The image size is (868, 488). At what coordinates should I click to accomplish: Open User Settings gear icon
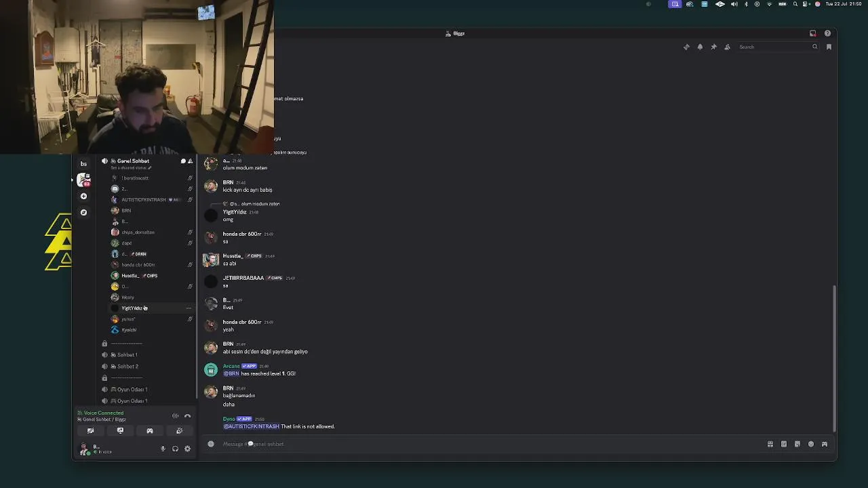tap(188, 449)
